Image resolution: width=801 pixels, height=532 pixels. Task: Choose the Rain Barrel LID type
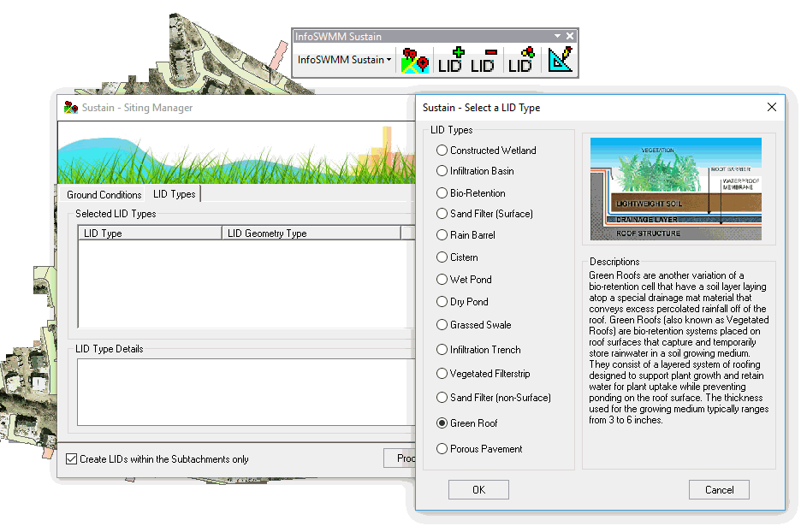pyautogui.click(x=442, y=235)
